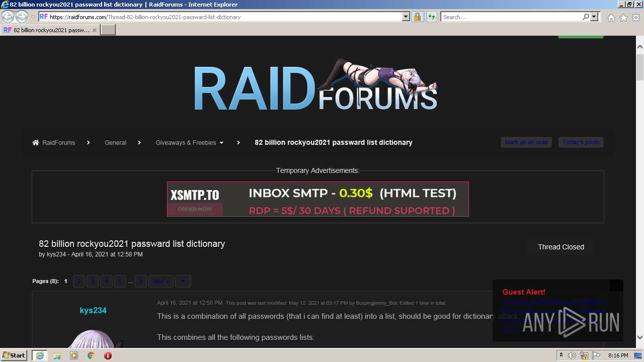Expand the address bar autocomplete dropdown
Image resolution: width=644 pixels, height=362 pixels.
[x=406, y=17]
